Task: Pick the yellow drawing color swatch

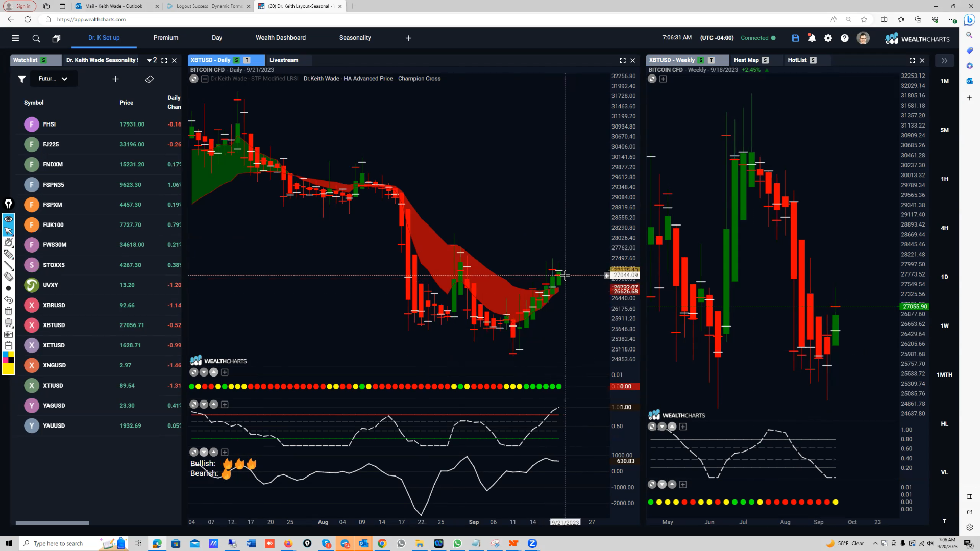Action: pos(8,368)
